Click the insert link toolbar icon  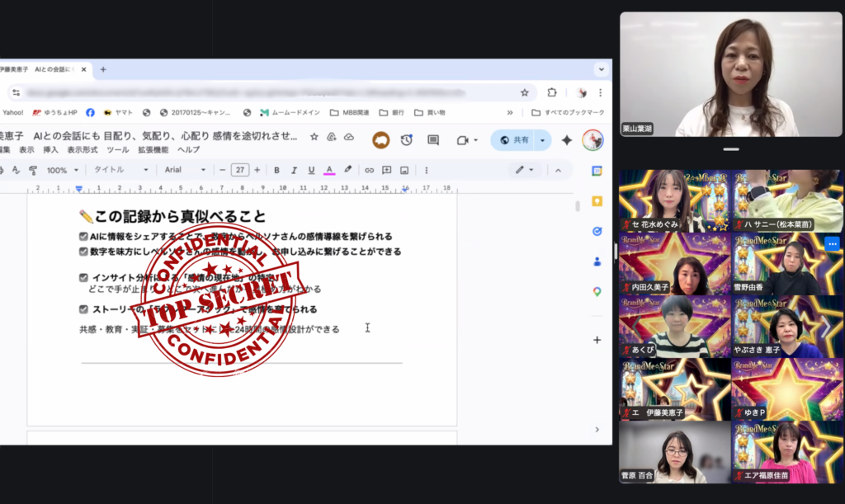369,170
